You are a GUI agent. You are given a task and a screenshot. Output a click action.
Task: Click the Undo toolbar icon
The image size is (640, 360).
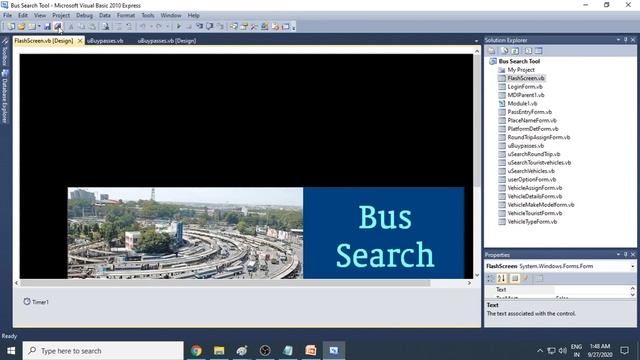[x=142, y=27]
